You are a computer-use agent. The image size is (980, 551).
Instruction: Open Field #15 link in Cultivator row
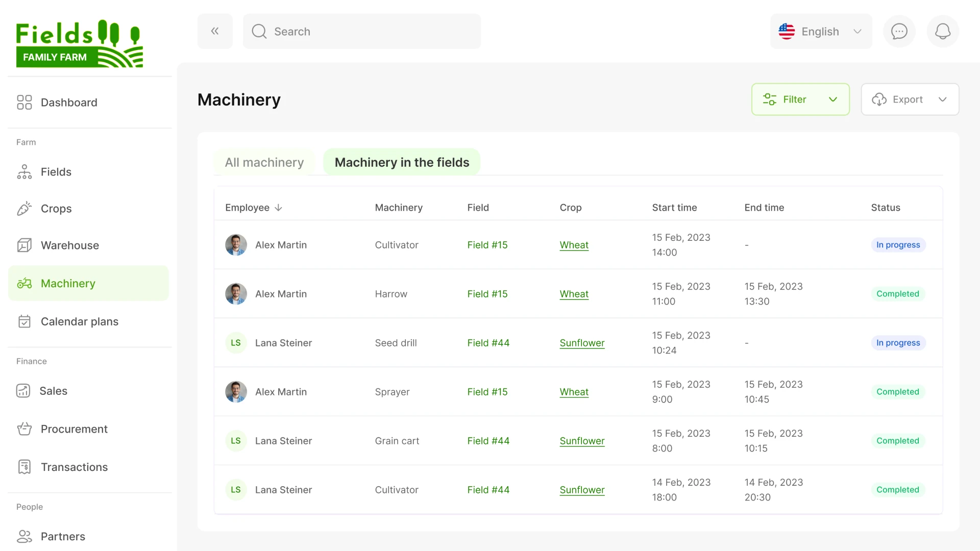point(487,245)
